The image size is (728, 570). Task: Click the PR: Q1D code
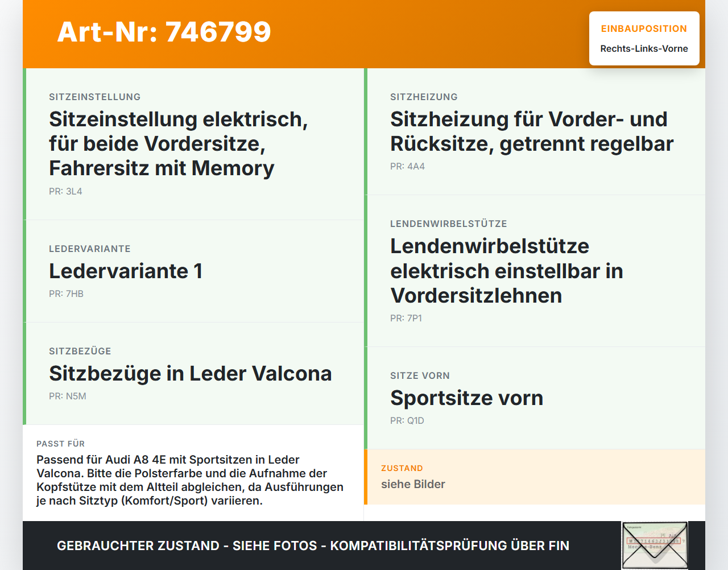pos(407,421)
